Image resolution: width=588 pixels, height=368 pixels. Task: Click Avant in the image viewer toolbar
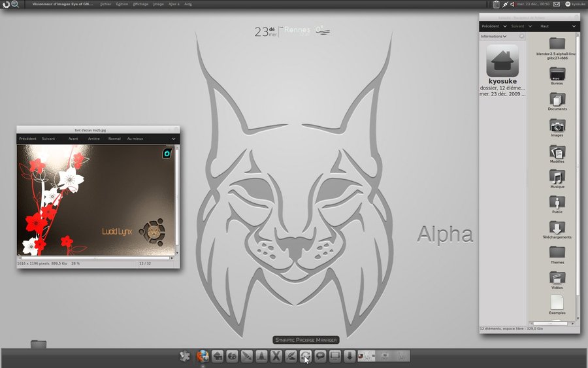(x=73, y=139)
